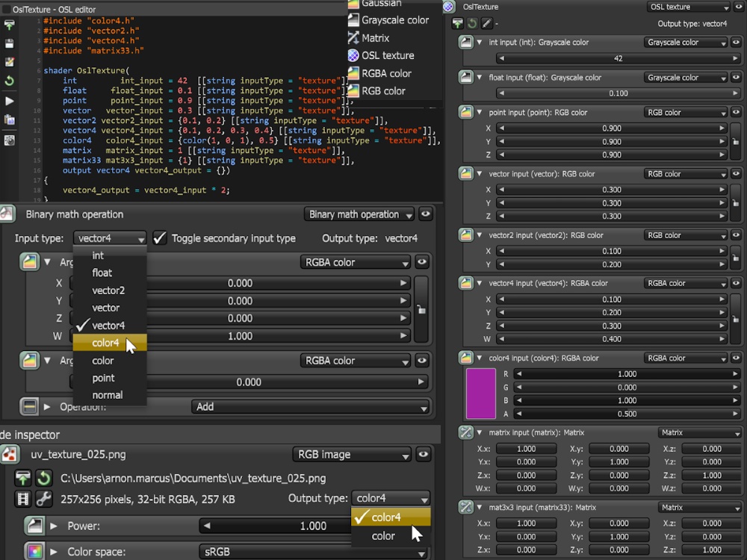Choose Matrix in the node type menu
The width and height of the screenshot is (747, 560).
click(x=375, y=37)
